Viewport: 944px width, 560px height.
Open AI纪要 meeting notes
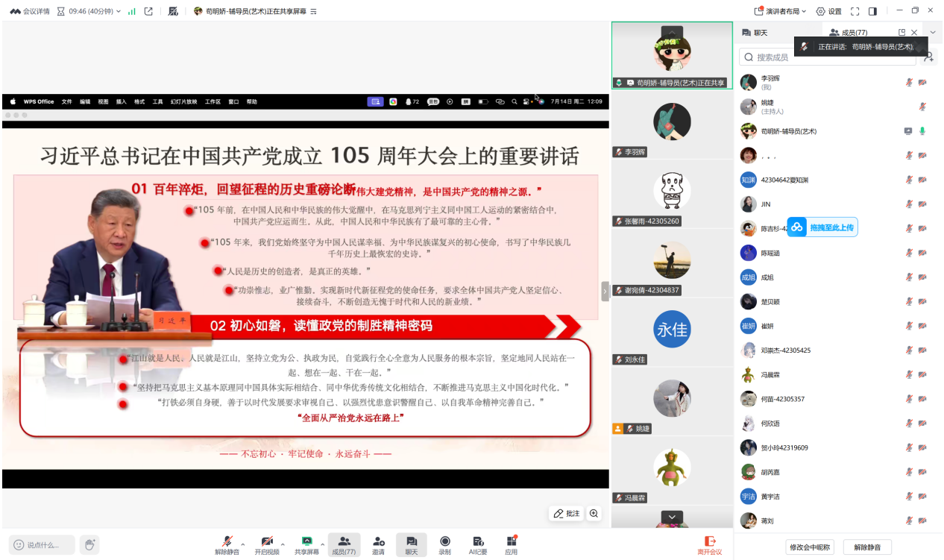(478, 544)
